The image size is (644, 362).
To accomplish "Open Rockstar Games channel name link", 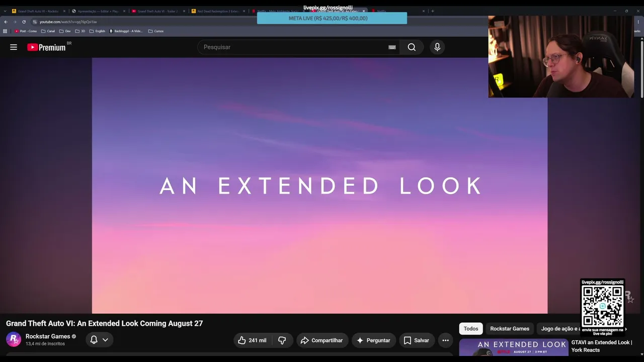I will (48, 336).
